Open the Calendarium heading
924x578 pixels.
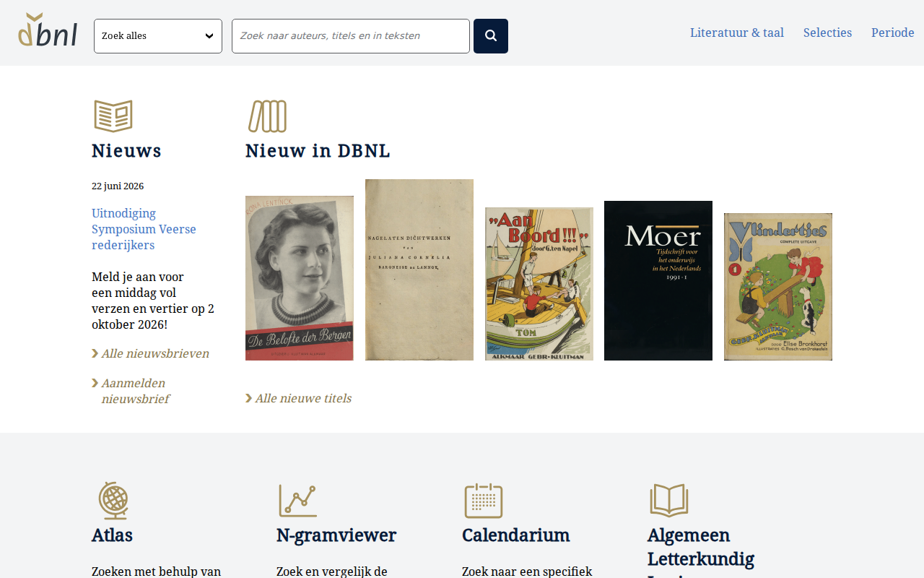pyautogui.click(x=515, y=535)
